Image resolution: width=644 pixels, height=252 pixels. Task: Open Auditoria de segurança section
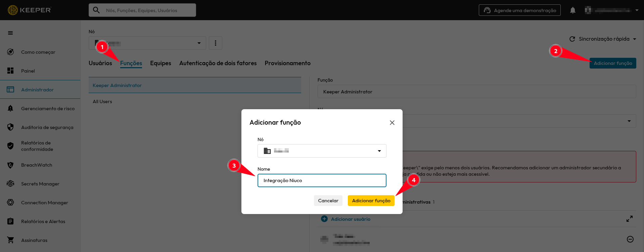click(40, 127)
